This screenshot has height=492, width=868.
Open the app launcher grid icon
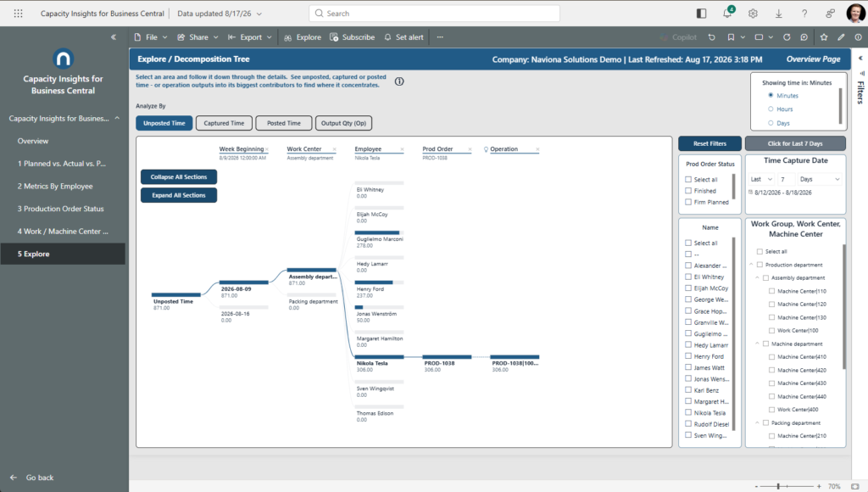[x=19, y=14]
